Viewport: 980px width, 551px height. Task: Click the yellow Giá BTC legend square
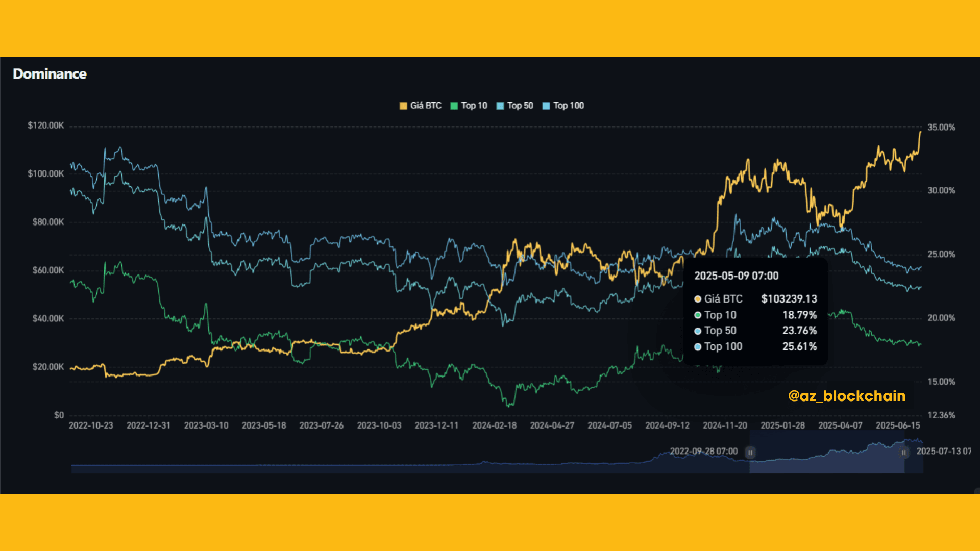403,106
